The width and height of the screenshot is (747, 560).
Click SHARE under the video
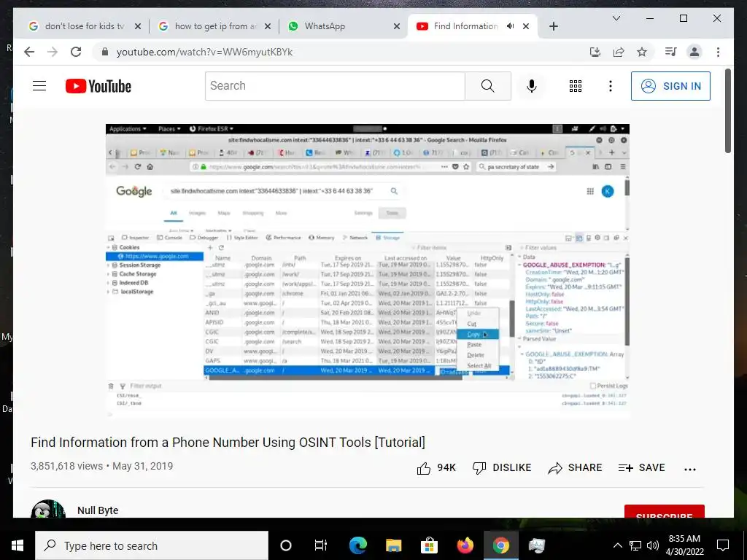(575, 468)
